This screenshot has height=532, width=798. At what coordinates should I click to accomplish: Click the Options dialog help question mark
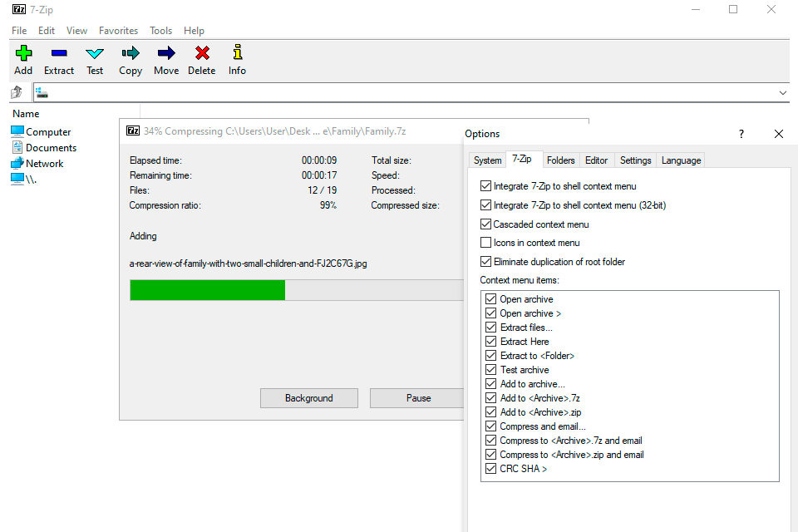click(x=741, y=134)
